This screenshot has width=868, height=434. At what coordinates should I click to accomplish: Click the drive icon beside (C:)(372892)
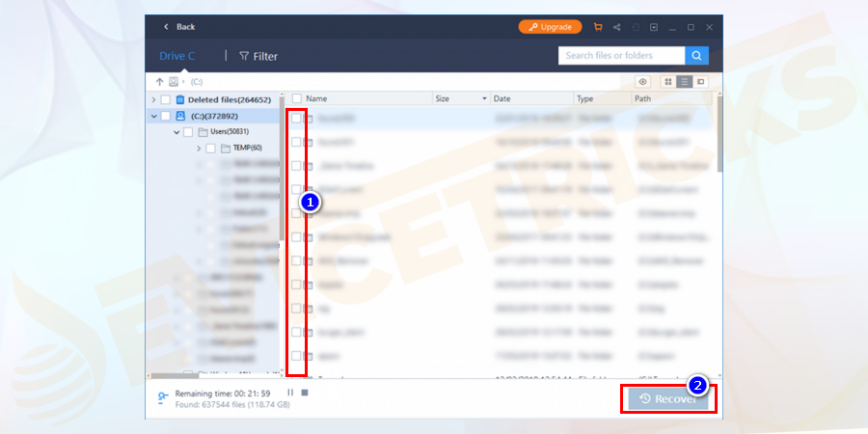tap(180, 117)
